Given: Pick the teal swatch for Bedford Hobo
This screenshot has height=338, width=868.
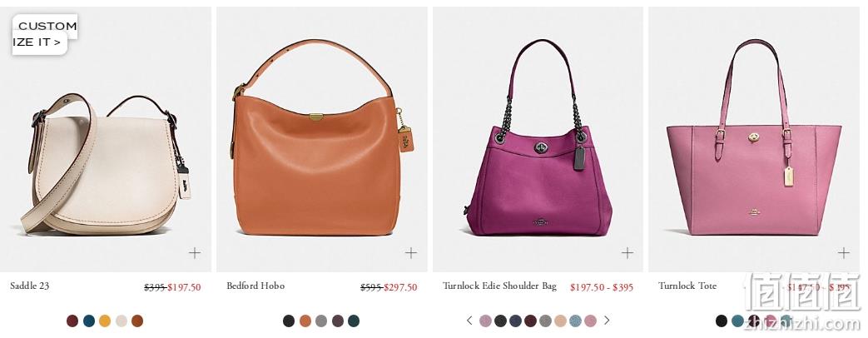Looking at the screenshot, I should coord(353,321).
